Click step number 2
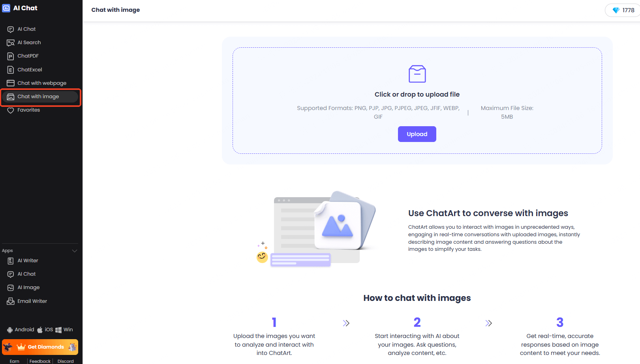Viewport: 640px width, 364px height. tap(417, 323)
